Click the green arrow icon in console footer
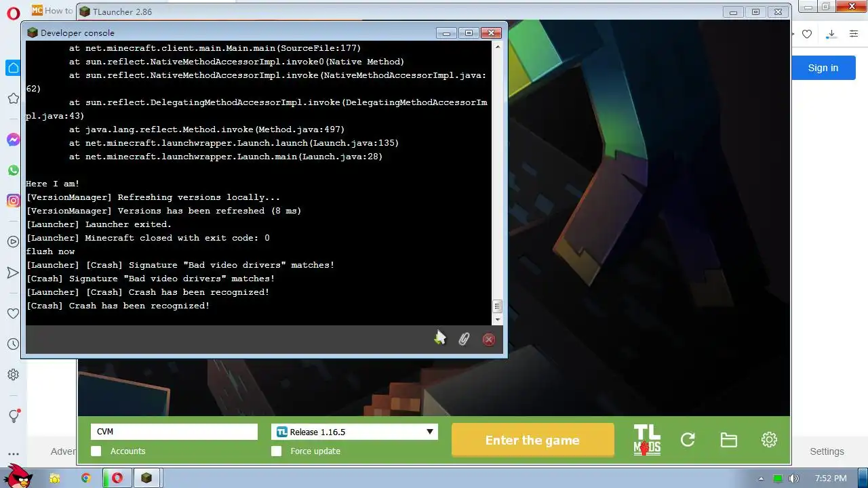 (439, 338)
